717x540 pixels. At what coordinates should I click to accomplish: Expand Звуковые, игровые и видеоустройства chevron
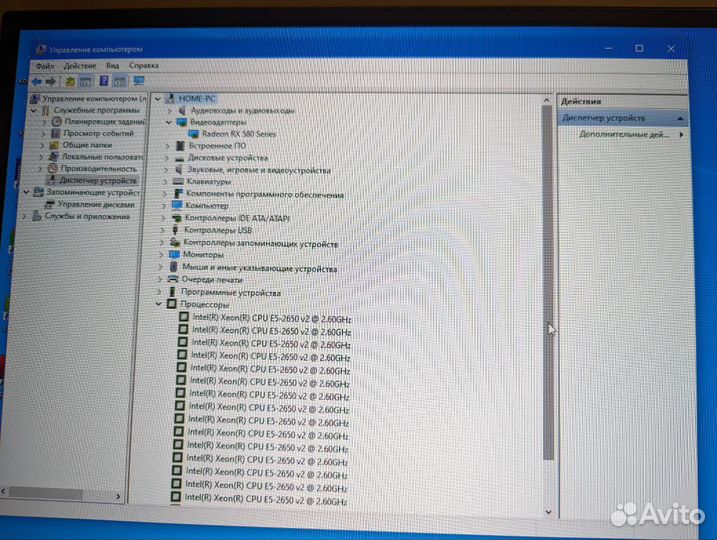tap(166, 170)
